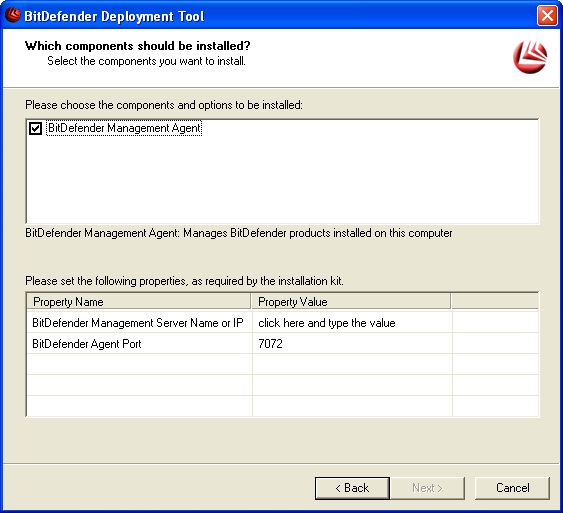Click the Property Name column header
563x513 pixels.
pyautogui.click(x=139, y=302)
